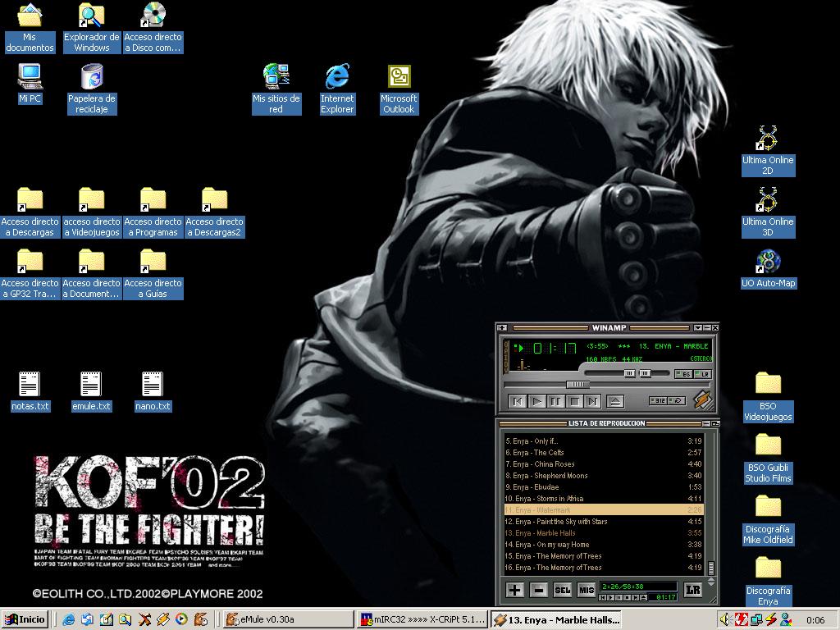Enable repeat mode in Winamp
The image size is (840, 630).
(678, 401)
